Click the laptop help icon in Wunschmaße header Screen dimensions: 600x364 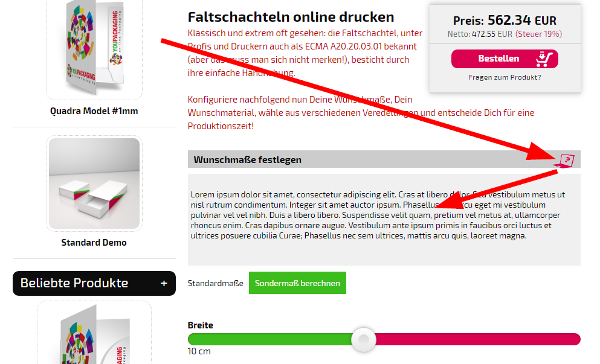[564, 161]
